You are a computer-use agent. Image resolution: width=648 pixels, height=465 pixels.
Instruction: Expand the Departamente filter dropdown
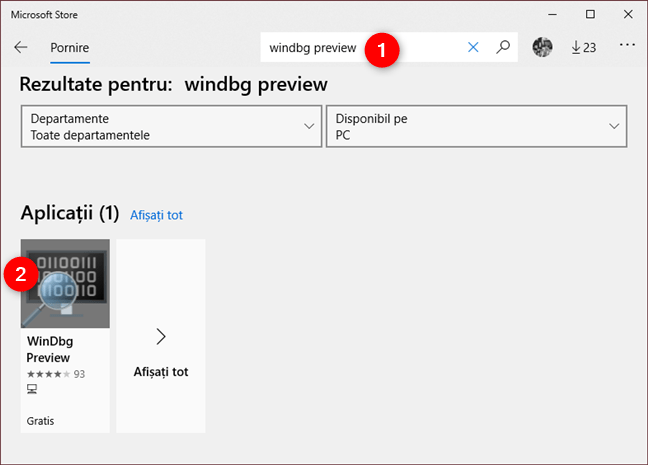point(171,126)
